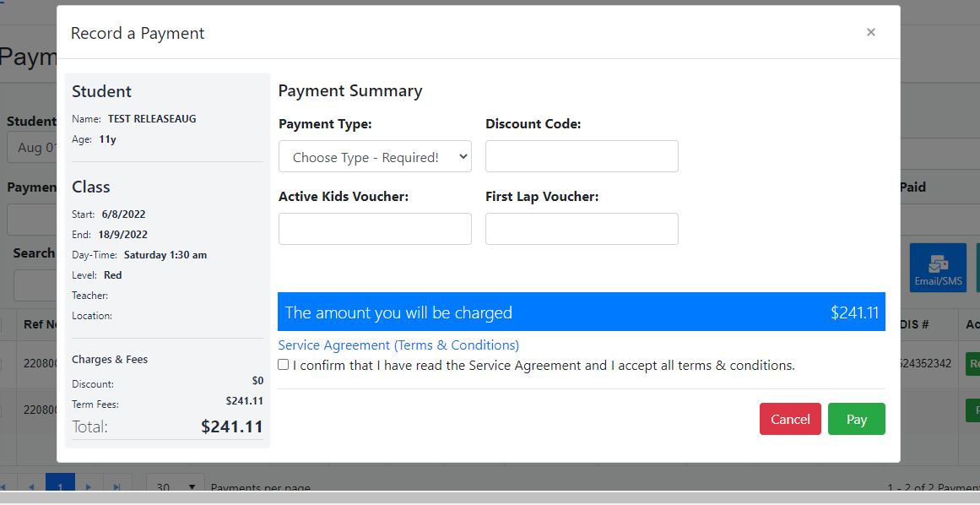Click the blue amount charged banner
This screenshot has height=505, width=980.
(x=581, y=312)
